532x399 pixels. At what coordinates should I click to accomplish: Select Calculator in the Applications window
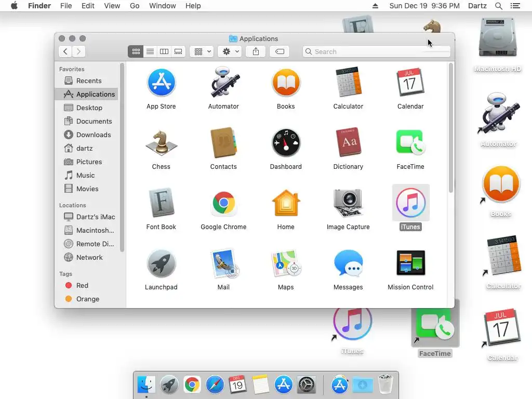point(348,83)
